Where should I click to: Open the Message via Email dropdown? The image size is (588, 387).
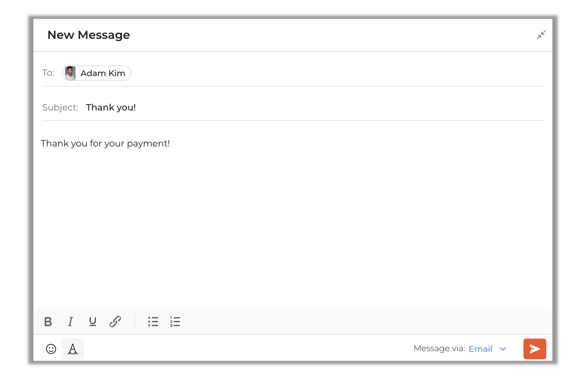(x=487, y=349)
